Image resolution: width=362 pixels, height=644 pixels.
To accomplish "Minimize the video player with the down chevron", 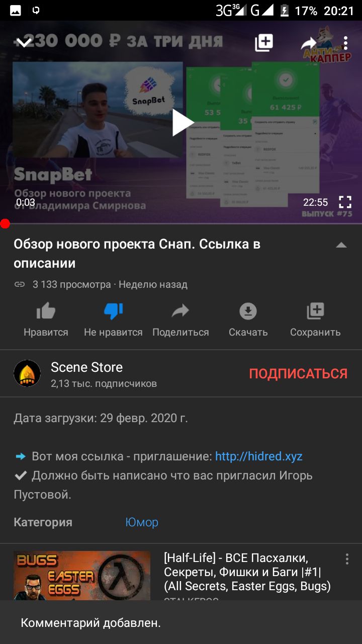I will click(25, 43).
